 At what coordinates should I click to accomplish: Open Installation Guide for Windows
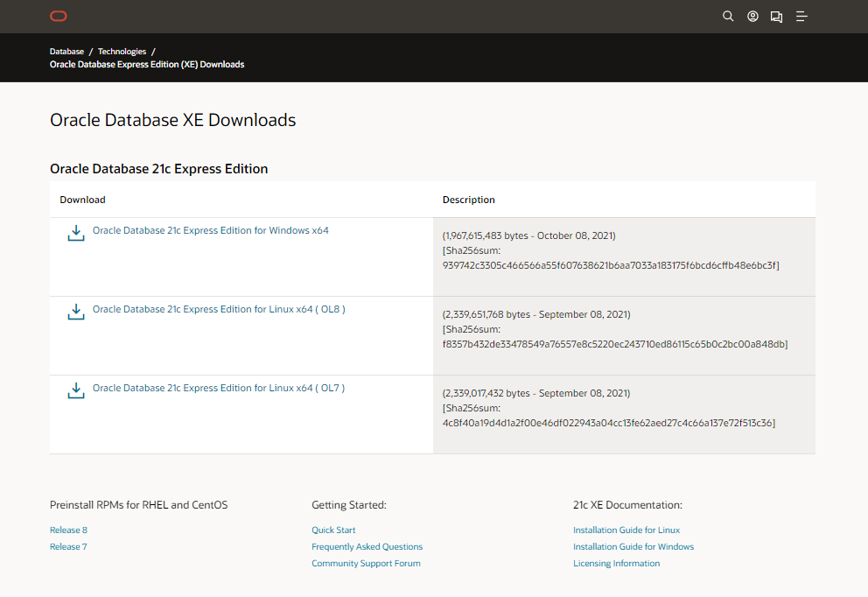633,546
